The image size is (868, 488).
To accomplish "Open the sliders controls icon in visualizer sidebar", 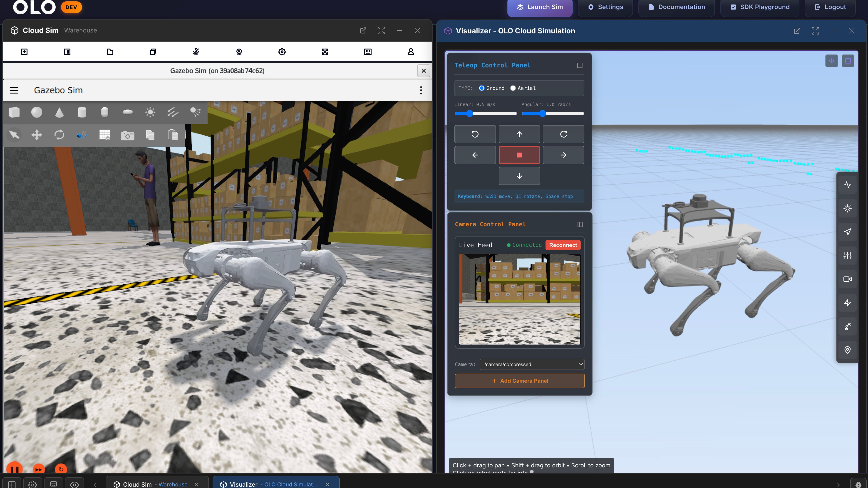I will 847,256.
